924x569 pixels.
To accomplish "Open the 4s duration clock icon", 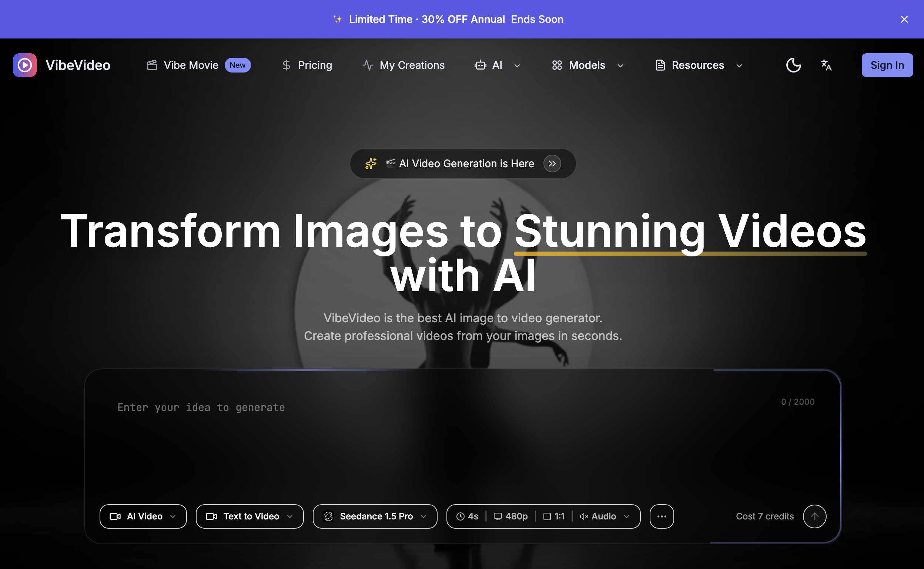I will 460,516.
